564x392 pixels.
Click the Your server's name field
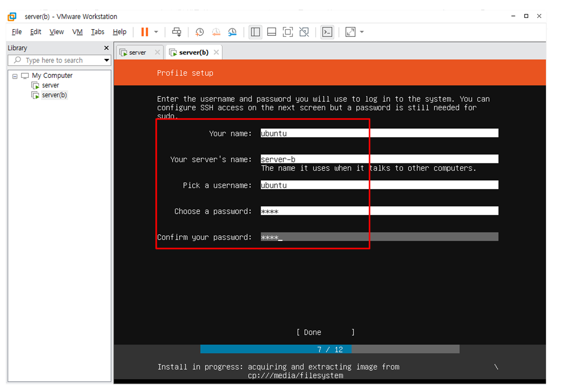pyautogui.click(x=380, y=159)
